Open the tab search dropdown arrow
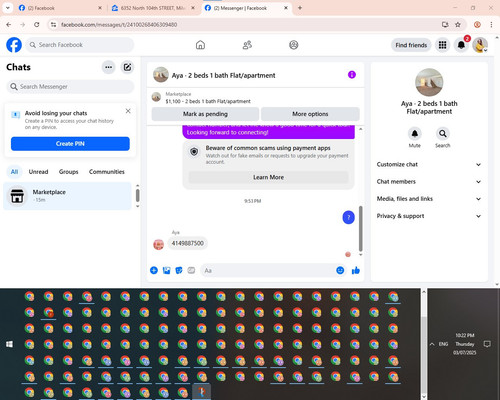Image resolution: width=500 pixels, height=400 pixels. point(7,8)
